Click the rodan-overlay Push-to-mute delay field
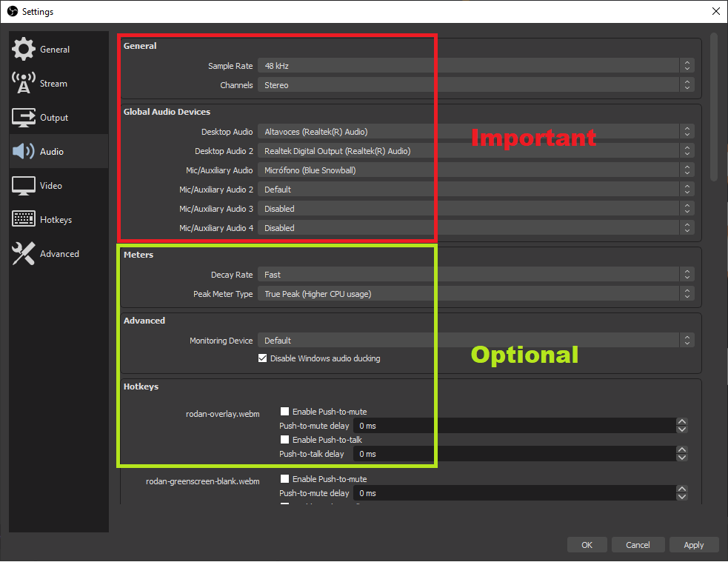 click(x=515, y=426)
